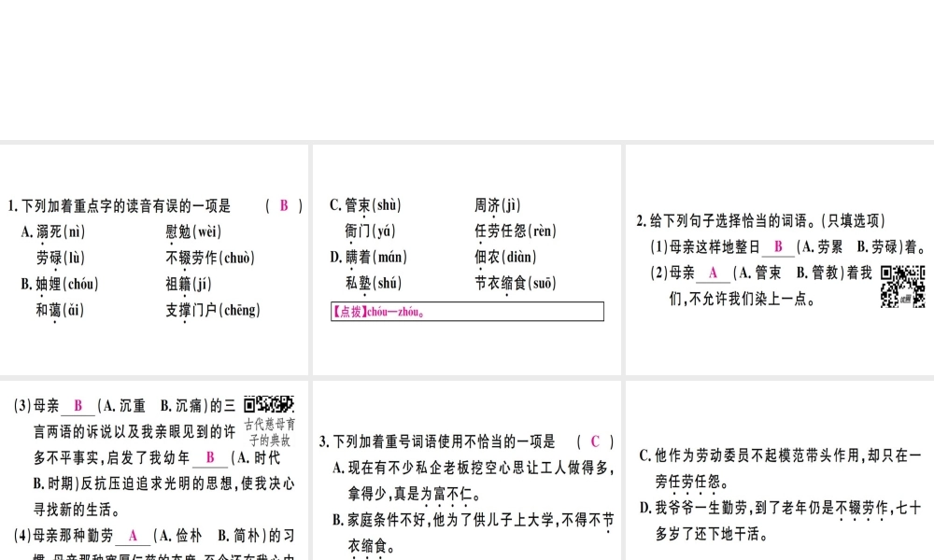Click the entry 祖籍(jí)
The height and width of the screenshot is (560, 934).
pyautogui.click(x=189, y=284)
